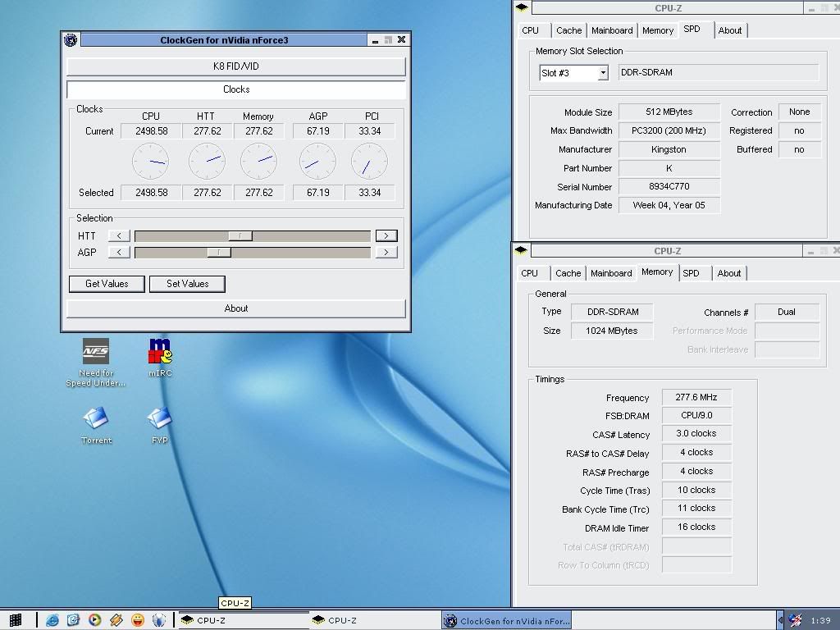Open Need for Speed Underground desktop shortcut
Image resolution: width=840 pixels, height=630 pixels.
point(96,353)
